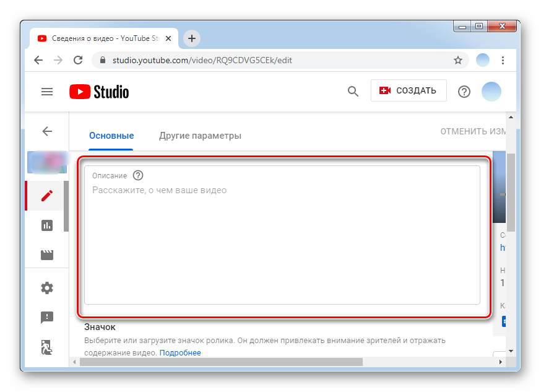This screenshot has width=541, height=392.
Task: Open the Analytics bar chart icon
Action: coord(46,225)
